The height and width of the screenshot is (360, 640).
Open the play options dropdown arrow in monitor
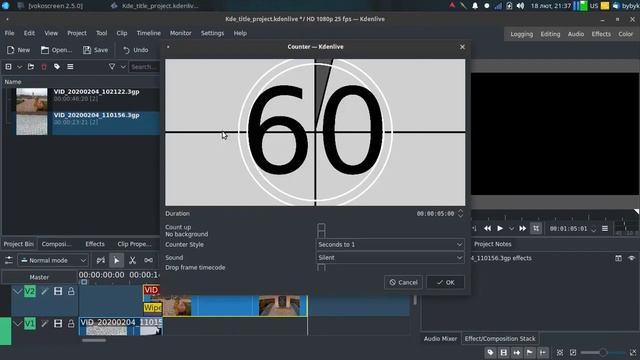click(511, 229)
